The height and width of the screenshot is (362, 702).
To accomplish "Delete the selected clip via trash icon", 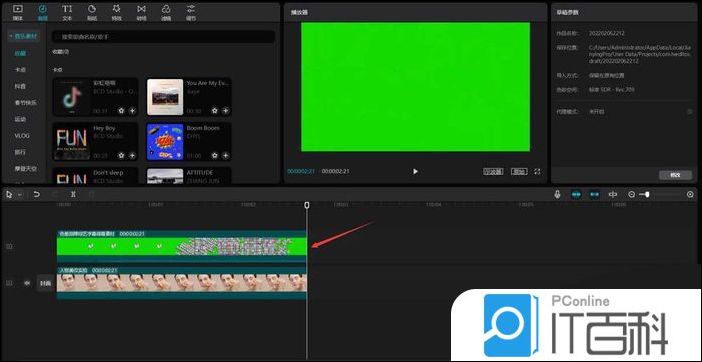I will 91,195.
